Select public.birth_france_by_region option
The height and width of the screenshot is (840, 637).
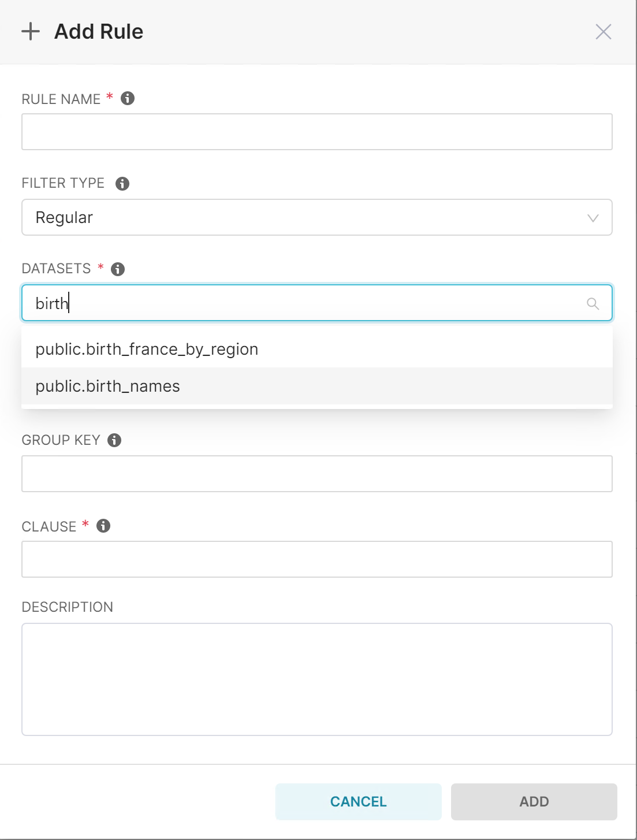click(x=317, y=349)
